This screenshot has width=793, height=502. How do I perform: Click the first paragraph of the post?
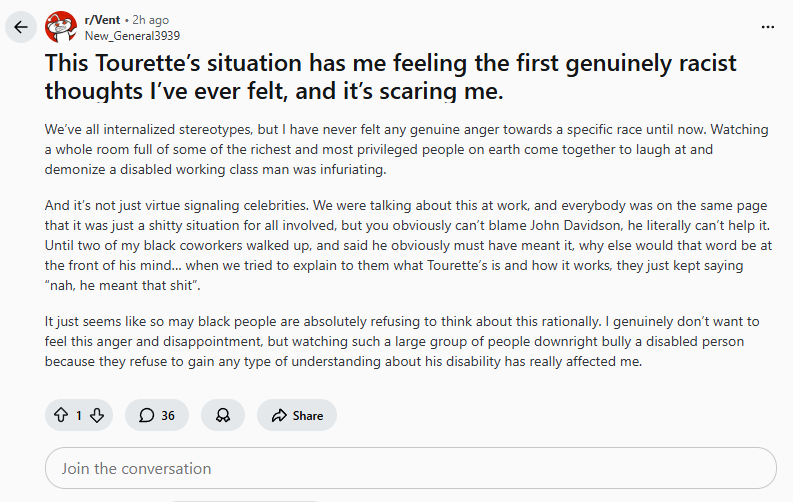(x=407, y=149)
